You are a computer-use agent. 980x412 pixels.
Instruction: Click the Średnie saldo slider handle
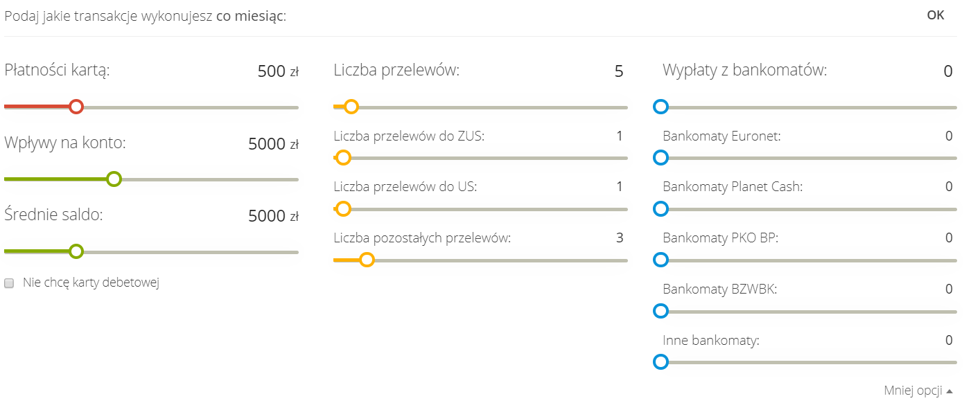[x=76, y=251]
